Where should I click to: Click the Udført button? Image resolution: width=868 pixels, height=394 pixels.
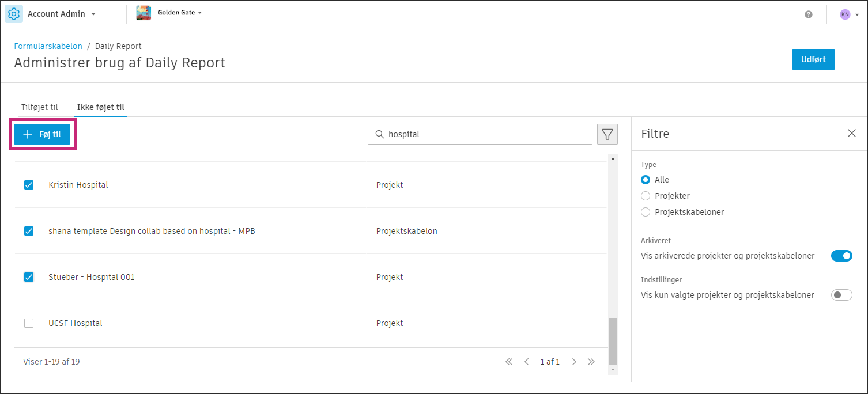pyautogui.click(x=813, y=59)
